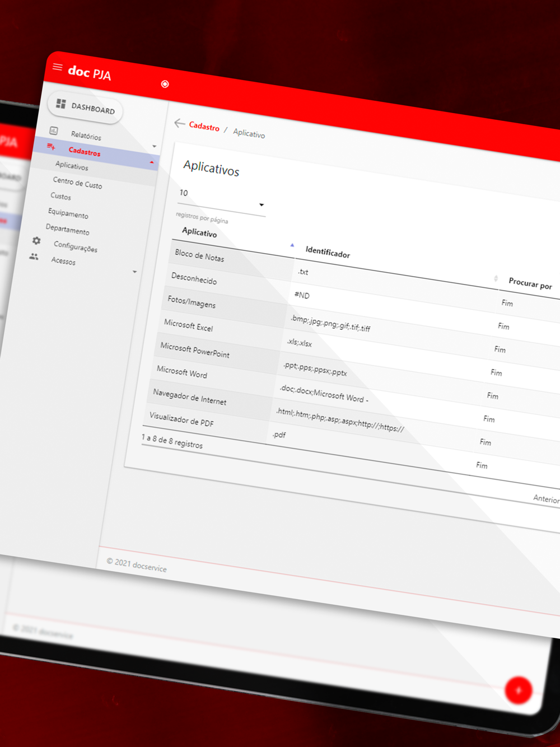560x747 pixels.
Task: Open Equipamento submenu item
Action: click(x=68, y=213)
